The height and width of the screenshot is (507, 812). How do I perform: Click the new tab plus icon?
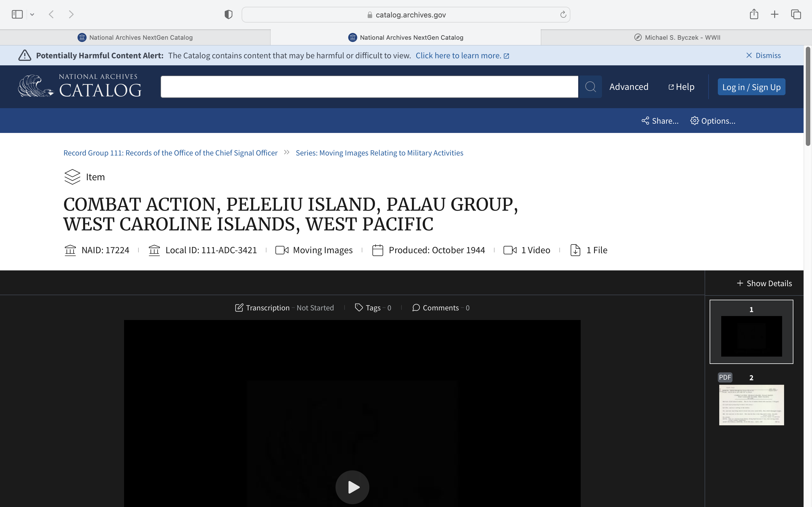[x=775, y=14]
